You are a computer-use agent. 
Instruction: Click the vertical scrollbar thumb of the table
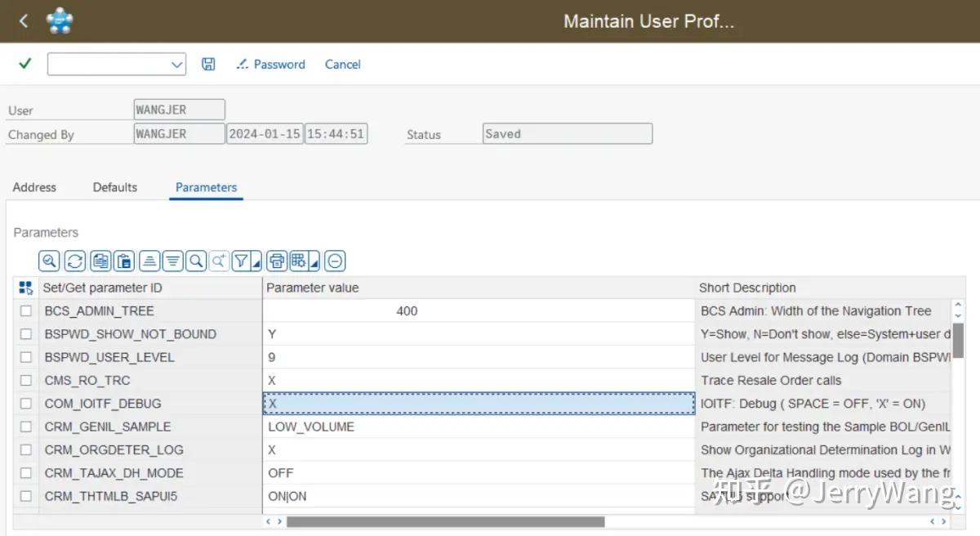[958, 341]
